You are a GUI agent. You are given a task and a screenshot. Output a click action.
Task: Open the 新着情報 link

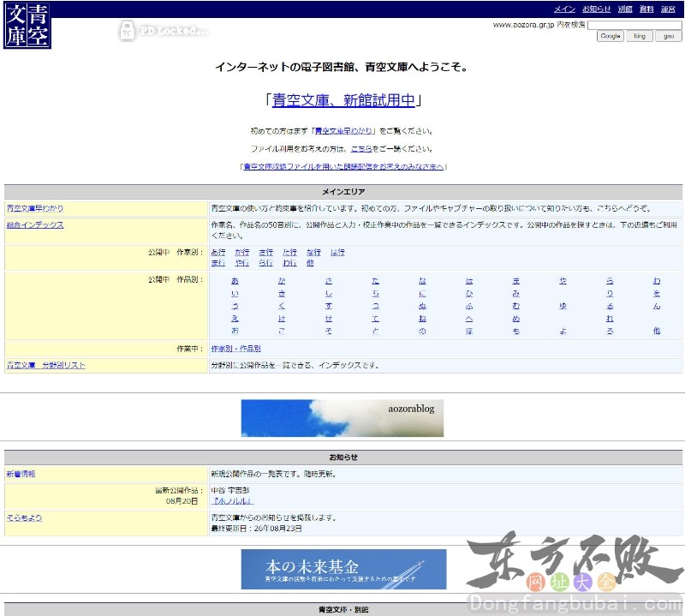point(21,474)
